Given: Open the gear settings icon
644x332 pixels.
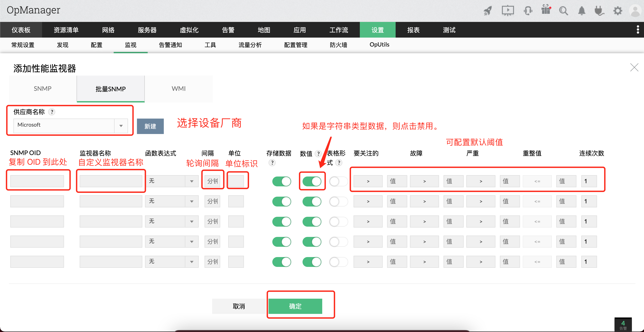Looking at the screenshot, I should click(618, 11).
